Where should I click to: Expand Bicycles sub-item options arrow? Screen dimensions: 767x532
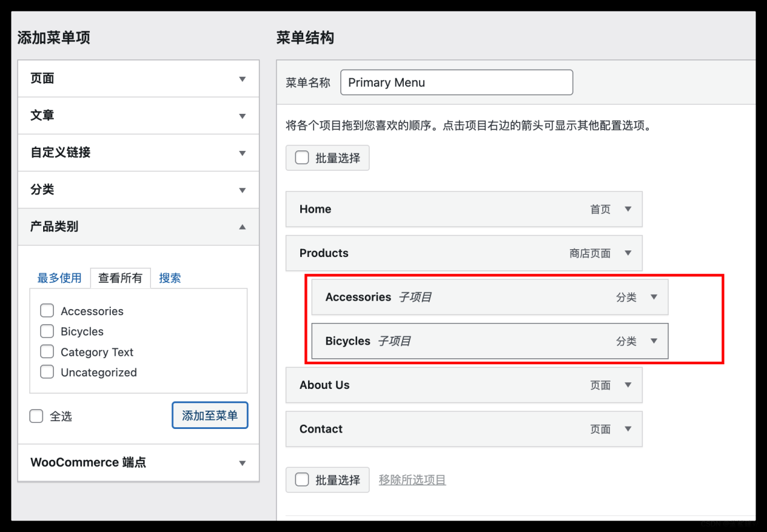(x=654, y=341)
